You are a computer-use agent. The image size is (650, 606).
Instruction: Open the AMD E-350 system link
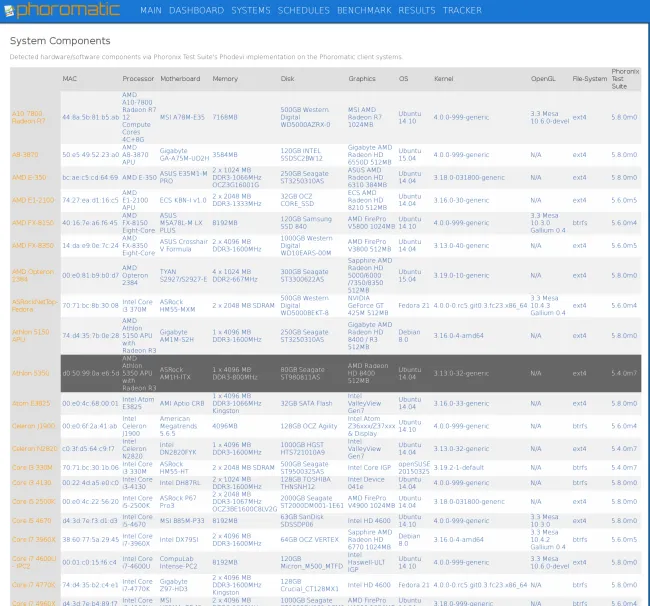(29, 177)
